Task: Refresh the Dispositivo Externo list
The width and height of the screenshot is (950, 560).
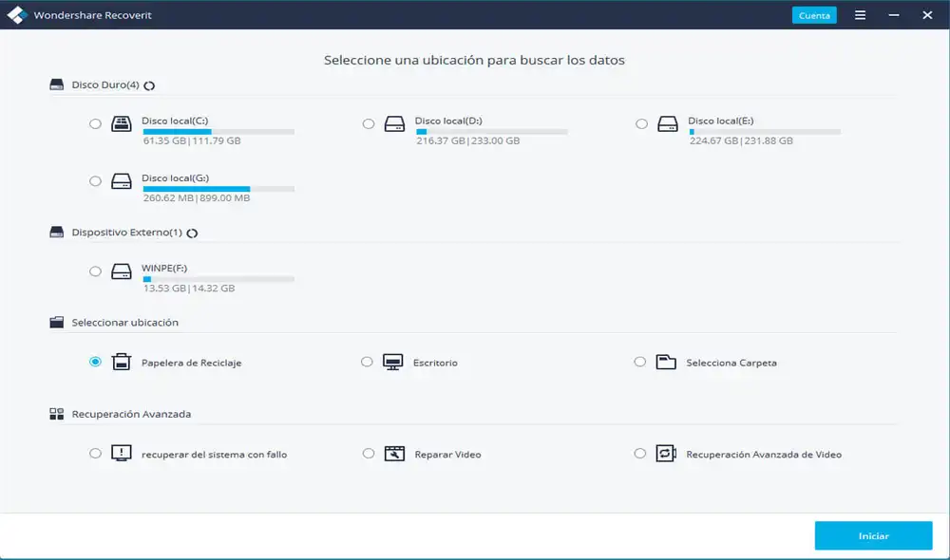Action: (192, 233)
